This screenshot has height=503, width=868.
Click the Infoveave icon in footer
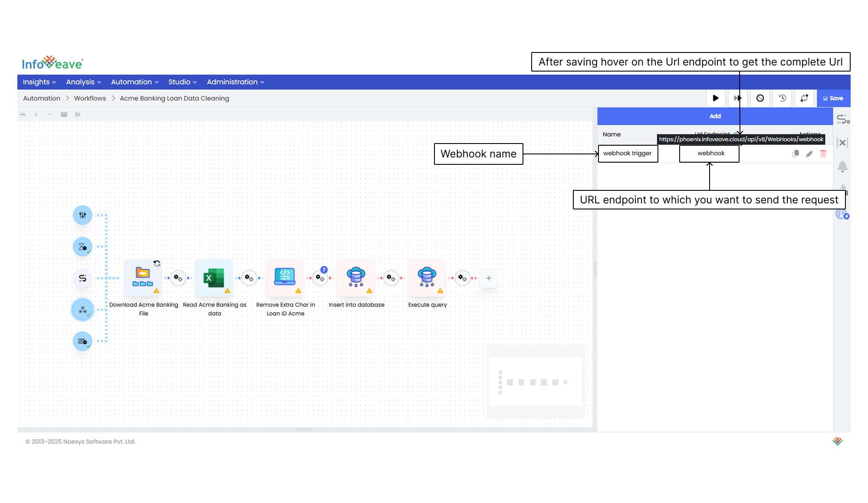(x=838, y=441)
